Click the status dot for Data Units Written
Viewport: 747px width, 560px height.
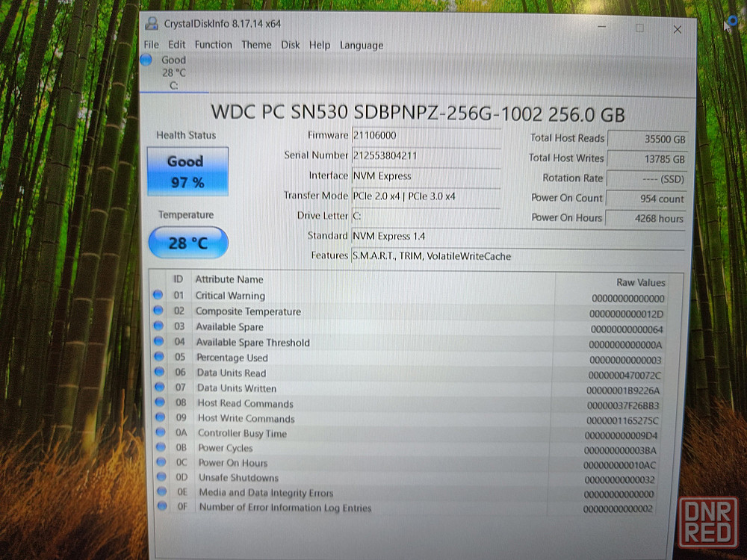[x=160, y=387]
